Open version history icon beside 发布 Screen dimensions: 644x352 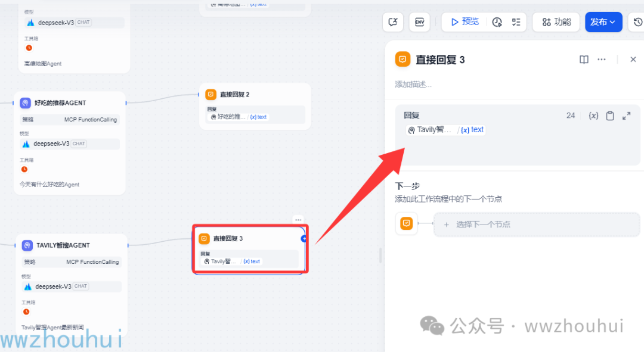click(638, 22)
